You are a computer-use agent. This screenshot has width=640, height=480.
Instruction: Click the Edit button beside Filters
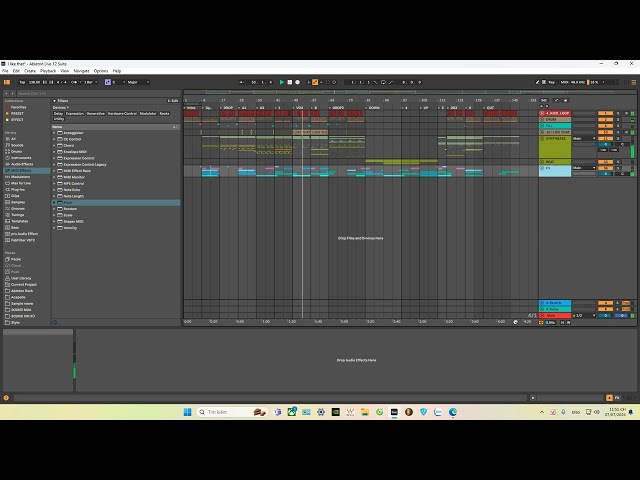point(173,101)
